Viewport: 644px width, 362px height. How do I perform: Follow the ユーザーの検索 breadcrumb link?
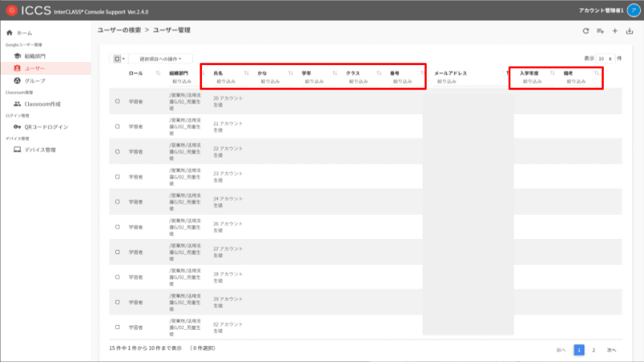pos(119,30)
